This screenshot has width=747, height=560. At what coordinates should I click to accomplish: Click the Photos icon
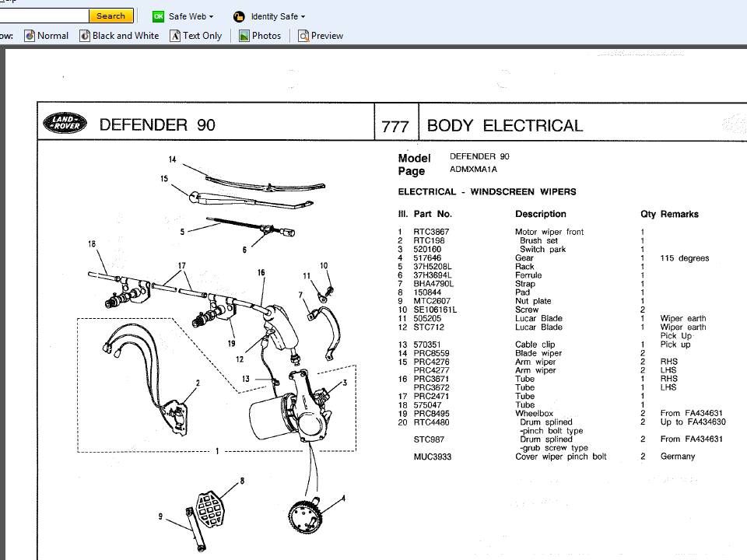244,36
